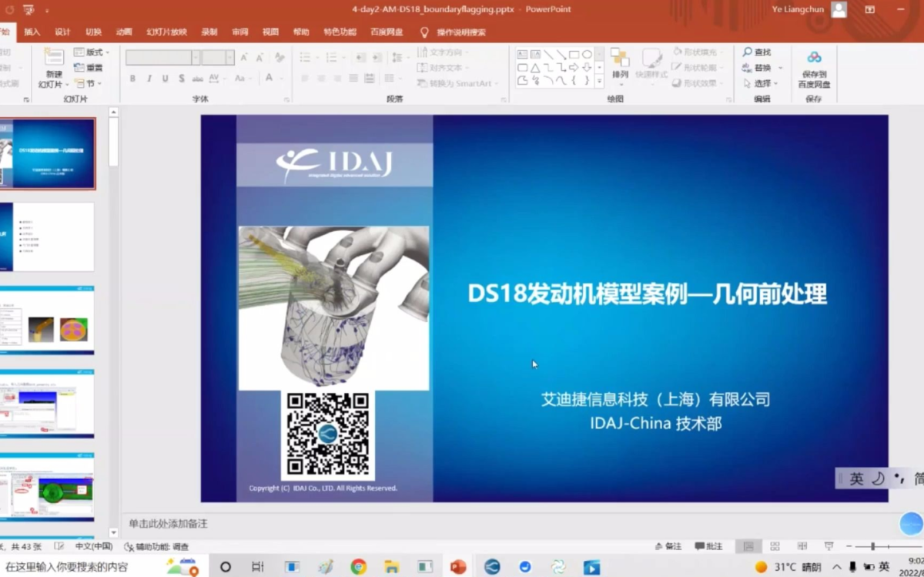The image size is (924, 577).
Task: Select the second slide thumbnail
Action: point(46,237)
